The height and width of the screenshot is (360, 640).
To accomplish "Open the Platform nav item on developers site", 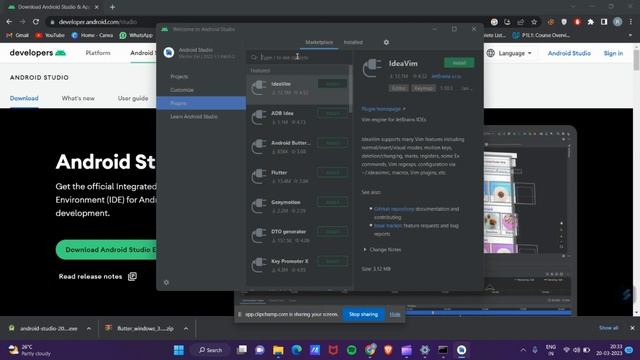I will coord(98,53).
